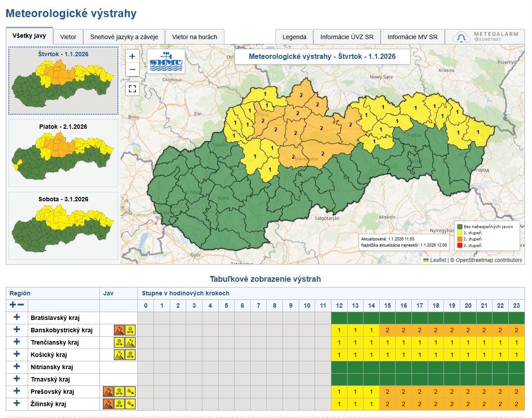Viewport: 532px width, 418px height.
Task: Switch to the Vietor tab
Action: click(68, 37)
